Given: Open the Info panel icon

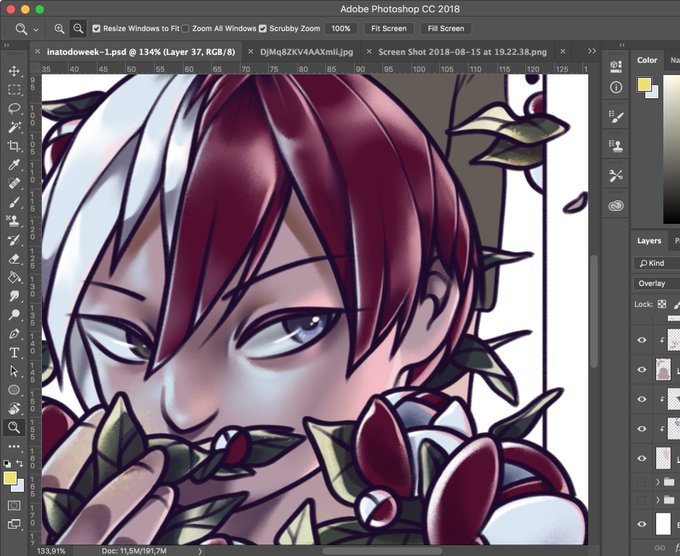Looking at the screenshot, I should pyautogui.click(x=616, y=87).
